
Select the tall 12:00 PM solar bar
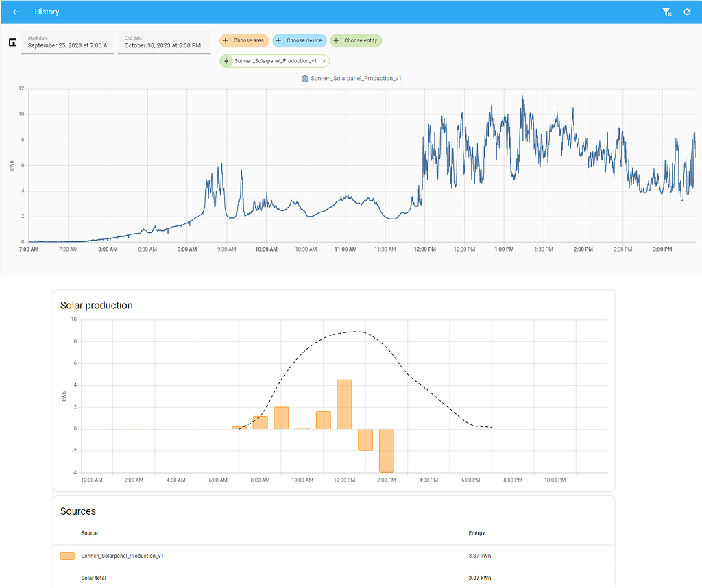[x=344, y=404]
